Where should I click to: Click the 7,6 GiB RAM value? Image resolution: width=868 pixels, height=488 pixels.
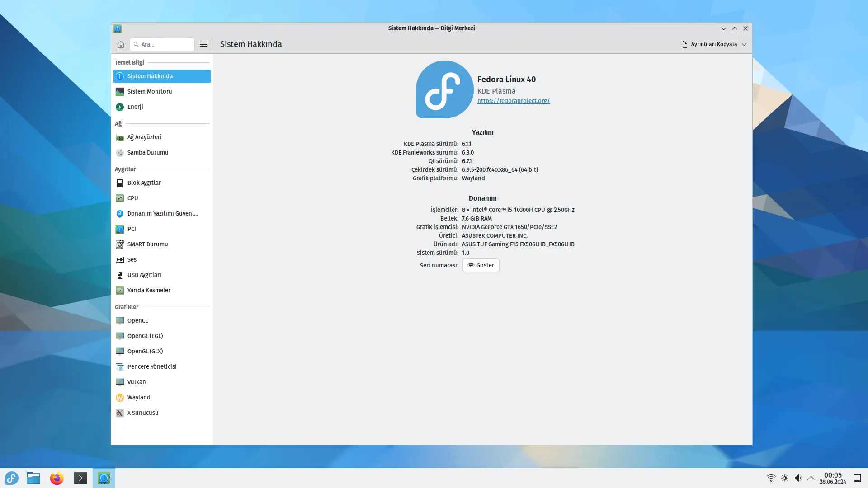point(477,219)
